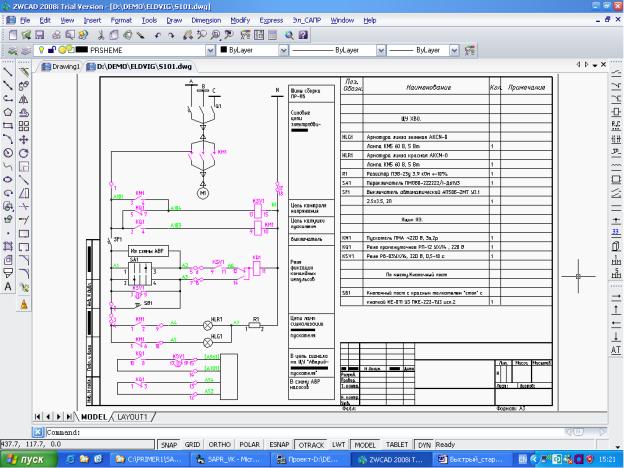The image size is (624, 468).
Task: Switch to the LAYOUT1 tab
Action: (x=132, y=416)
